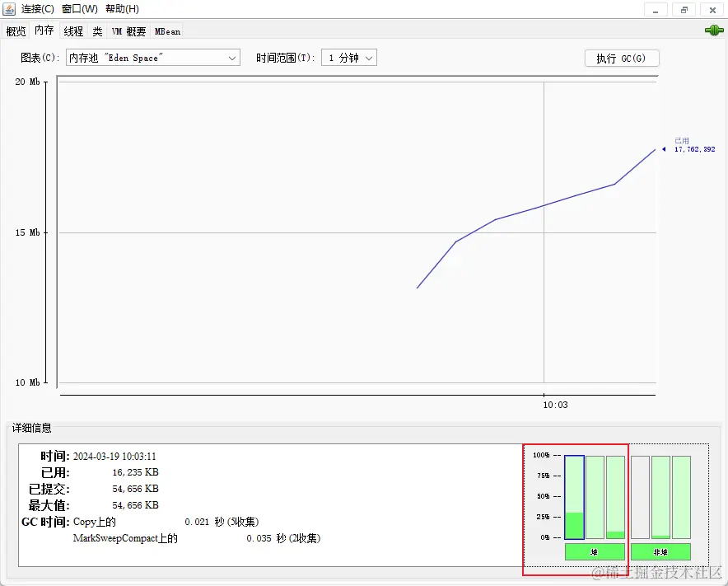728x586 pixels.
Task: Click the 执行 GC(G) button
Action: [x=621, y=58]
